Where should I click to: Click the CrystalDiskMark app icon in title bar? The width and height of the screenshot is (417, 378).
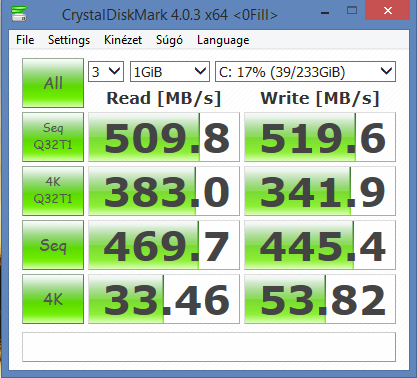(19, 14)
